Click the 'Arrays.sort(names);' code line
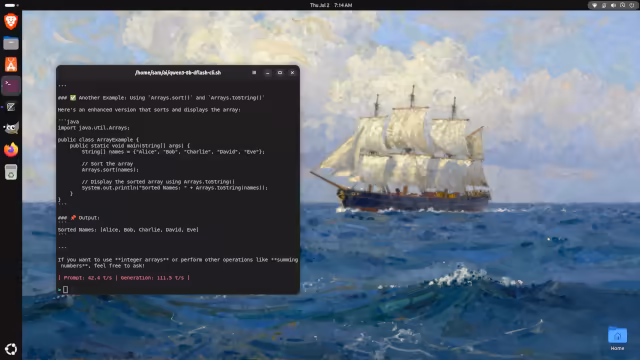Screen dimensions: 640x360 [x=110, y=170]
